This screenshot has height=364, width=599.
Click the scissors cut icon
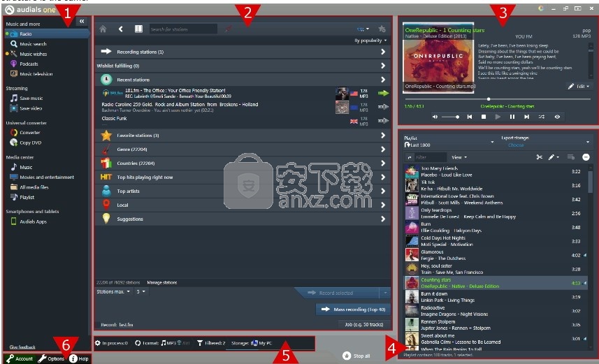point(540,157)
